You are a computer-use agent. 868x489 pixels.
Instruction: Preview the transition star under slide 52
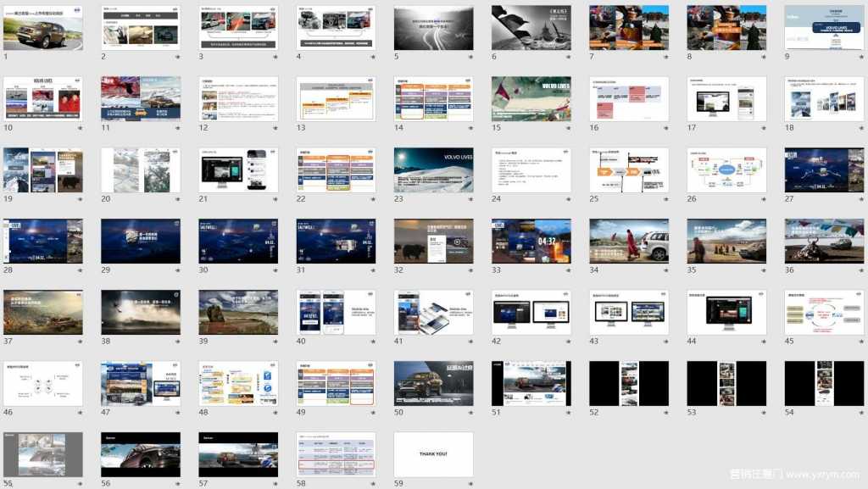tap(666, 413)
